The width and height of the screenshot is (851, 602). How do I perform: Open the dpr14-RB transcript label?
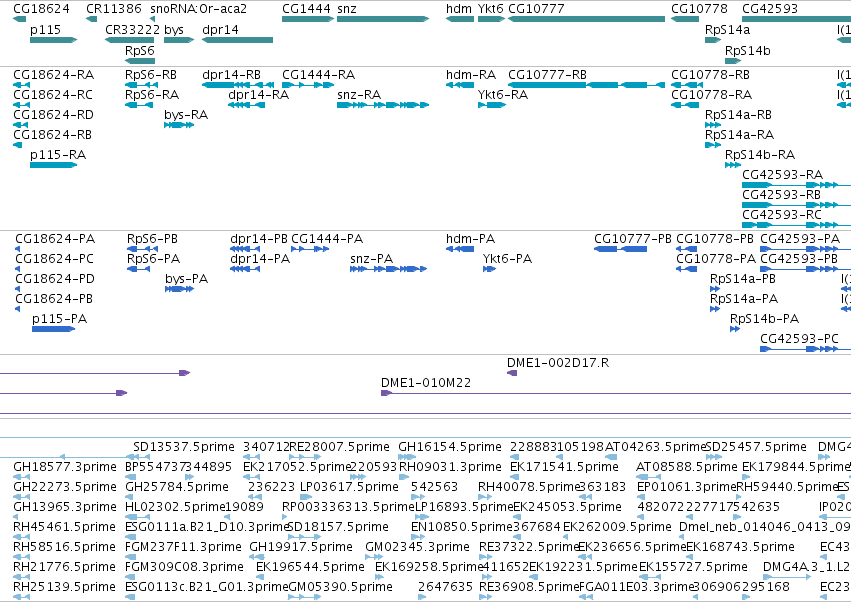pyautogui.click(x=231, y=74)
